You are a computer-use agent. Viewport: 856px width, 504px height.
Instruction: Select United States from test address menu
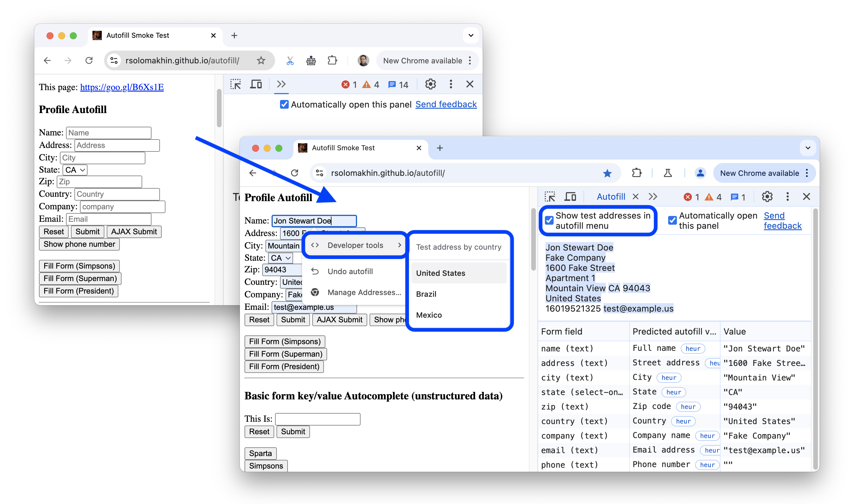[x=441, y=273]
